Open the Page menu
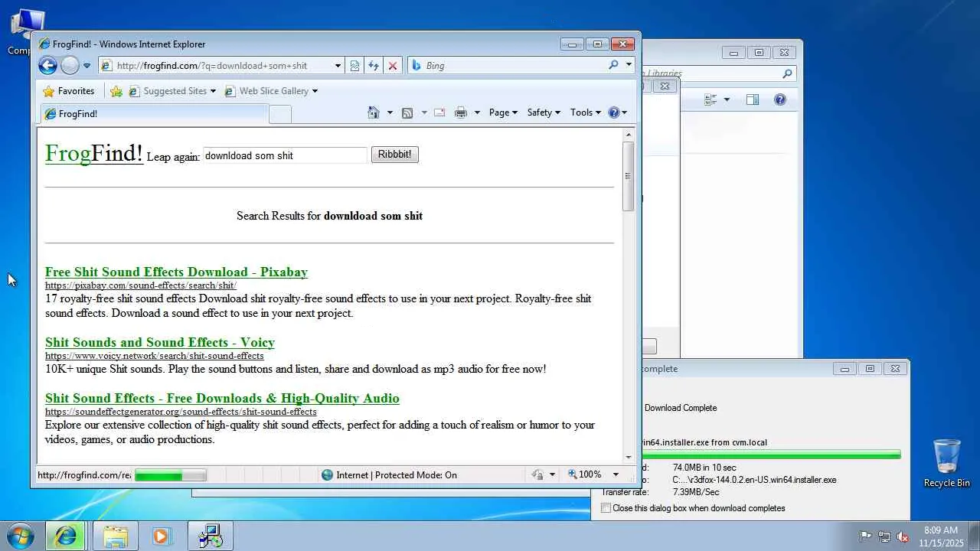 pos(503,112)
